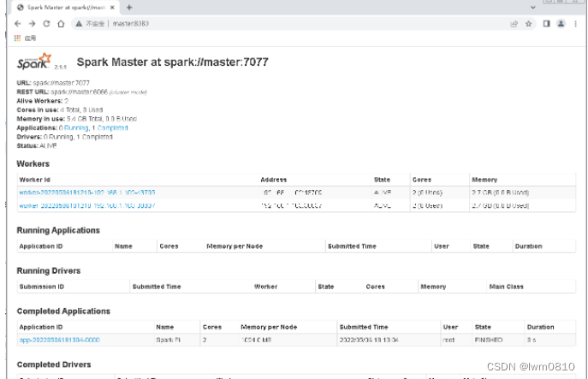Click the not-secure warning icon
Screen dimensions: 588x379
[x=79, y=24]
